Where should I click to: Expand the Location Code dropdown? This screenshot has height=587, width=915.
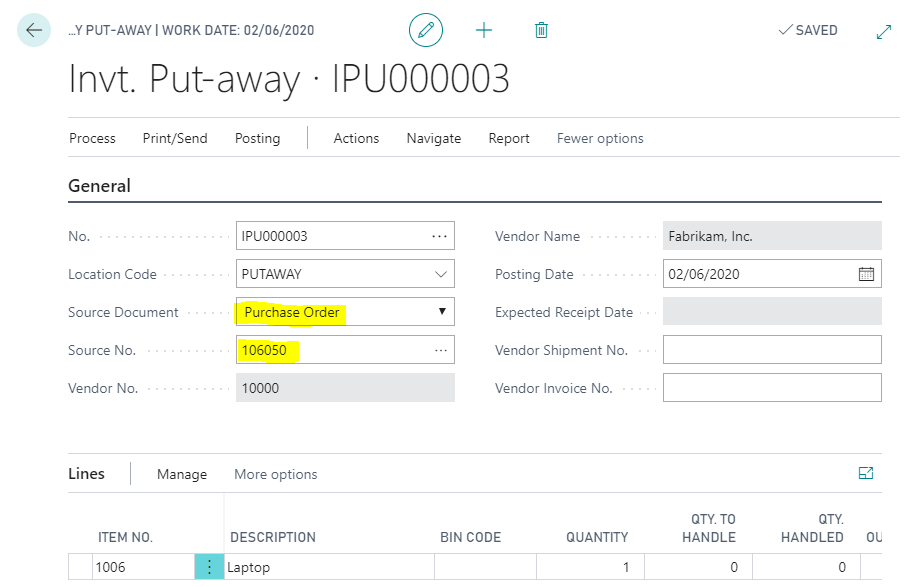pyautogui.click(x=441, y=274)
